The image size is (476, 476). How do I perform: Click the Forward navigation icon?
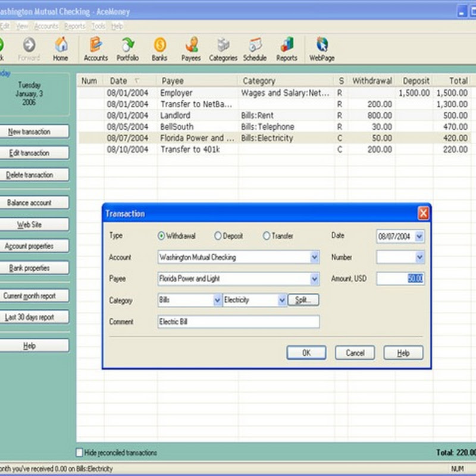click(x=29, y=49)
